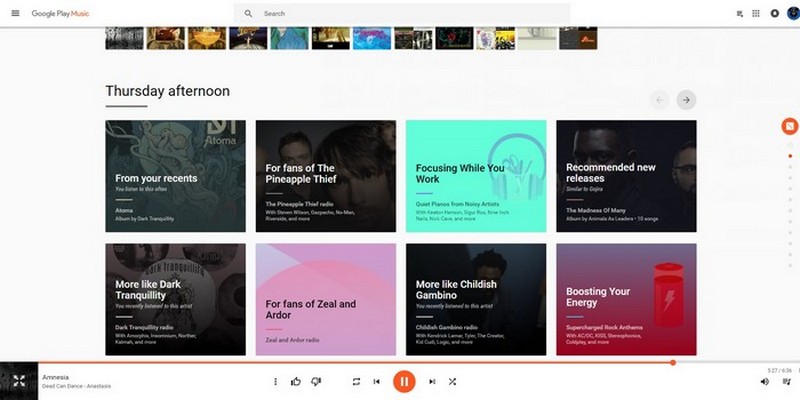Expand the now-playing album art
Image resolution: width=800 pixels, height=400 pixels.
[x=19, y=381]
